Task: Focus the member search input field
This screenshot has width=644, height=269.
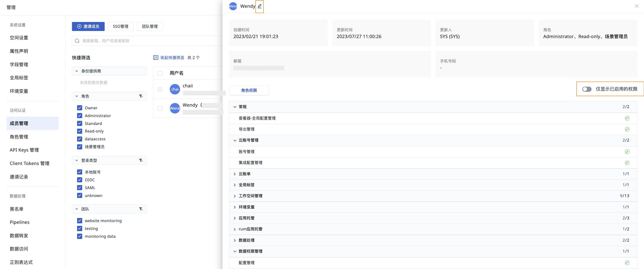Action: pos(148,41)
